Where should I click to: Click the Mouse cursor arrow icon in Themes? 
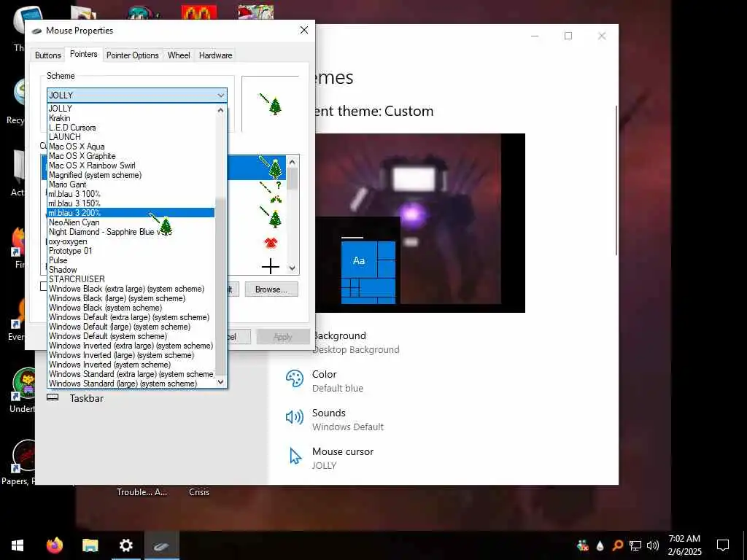tap(295, 456)
